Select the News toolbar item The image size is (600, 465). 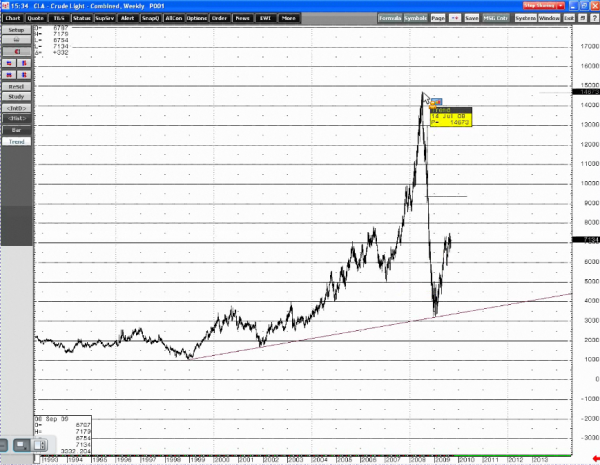point(244,18)
